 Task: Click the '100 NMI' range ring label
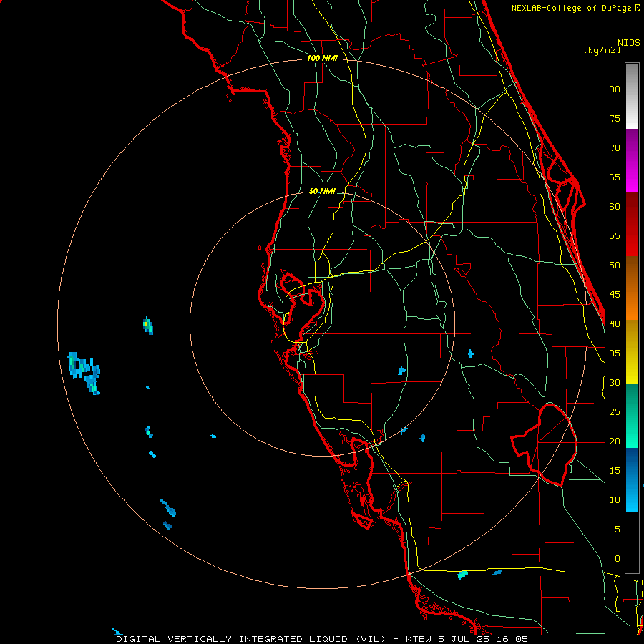coord(322,59)
